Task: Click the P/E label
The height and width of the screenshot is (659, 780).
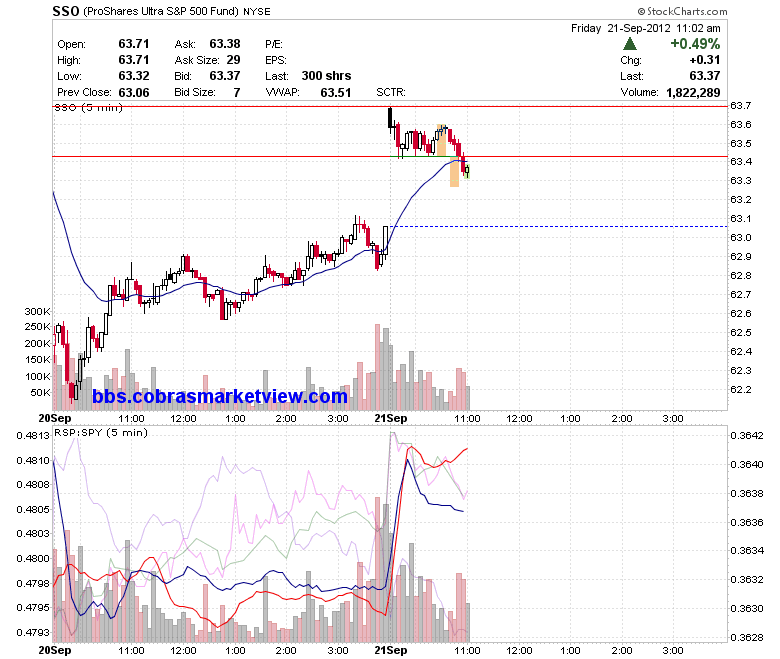Action: pos(274,44)
